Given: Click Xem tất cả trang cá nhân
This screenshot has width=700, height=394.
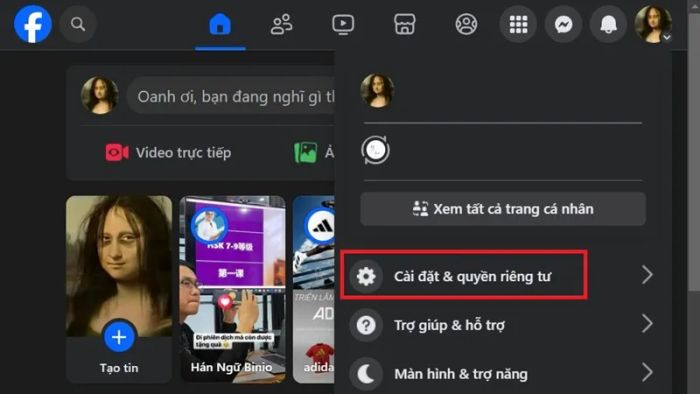Looking at the screenshot, I should coord(503,209).
